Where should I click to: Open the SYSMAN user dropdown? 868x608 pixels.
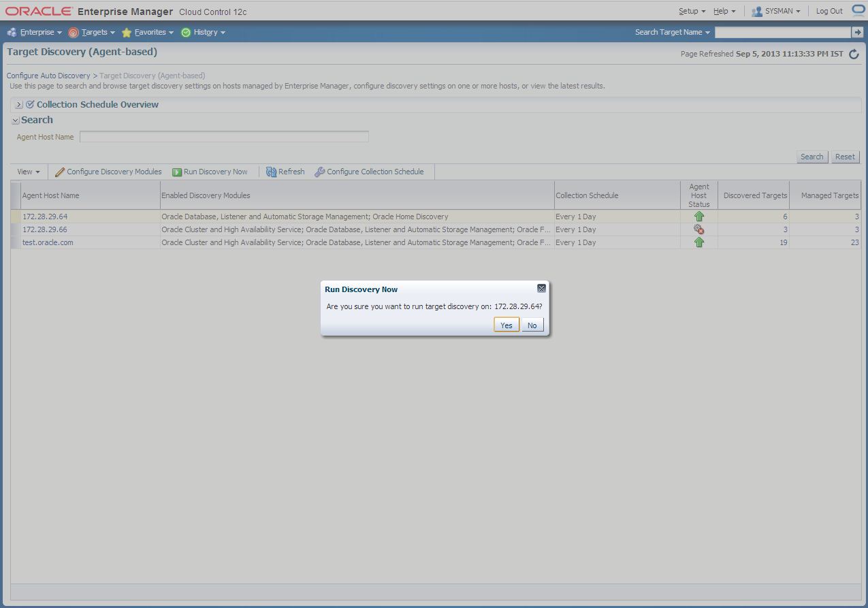(x=782, y=11)
